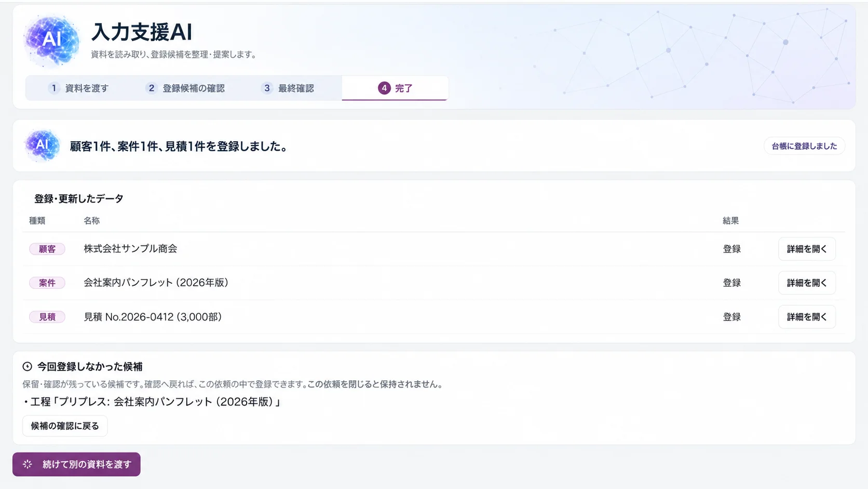Image resolution: width=868 pixels, height=489 pixels.
Task: Click the large AI brain logo
Action: click(x=51, y=41)
